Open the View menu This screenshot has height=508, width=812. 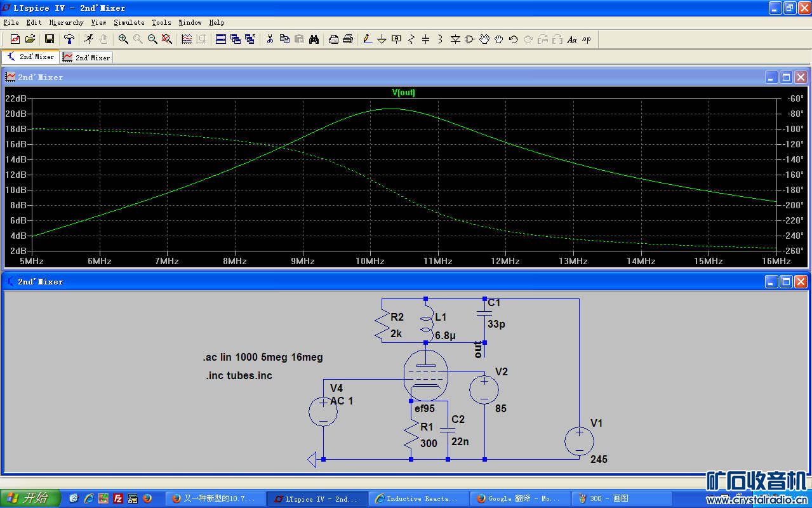click(98, 22)
